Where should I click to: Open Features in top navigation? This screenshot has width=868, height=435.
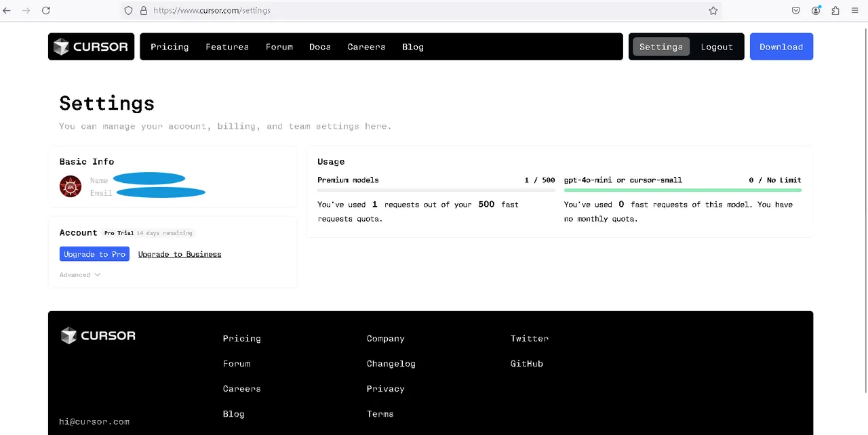coord(227,47)
